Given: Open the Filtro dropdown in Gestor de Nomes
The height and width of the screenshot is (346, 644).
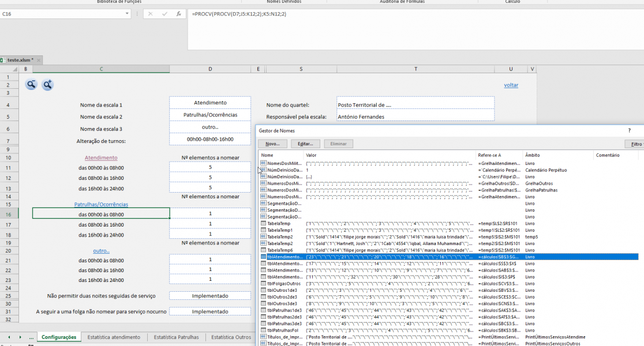Looking at the screenshot, I should tap(634, 144).
